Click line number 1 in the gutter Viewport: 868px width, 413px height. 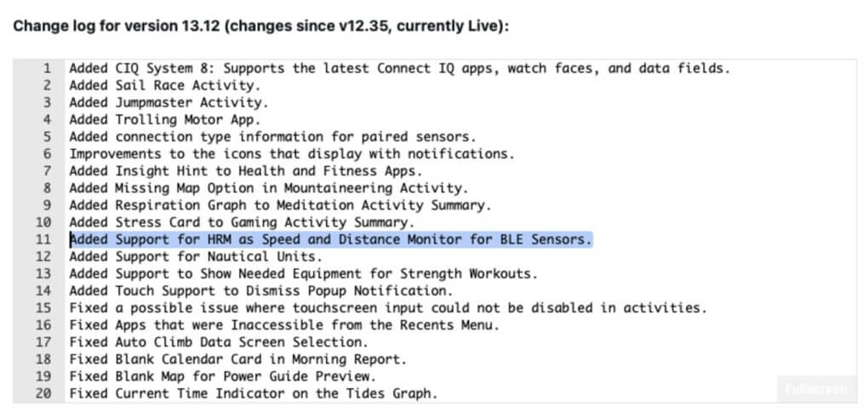46,68
